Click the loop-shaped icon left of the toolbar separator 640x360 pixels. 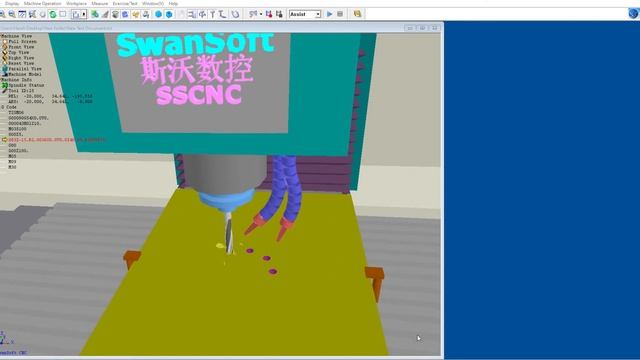235,14
